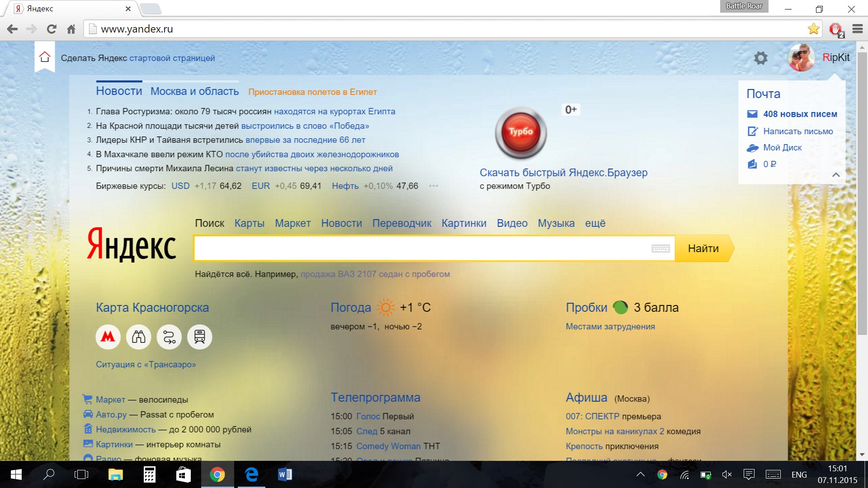Open the Карты tab on Яндекс
Image resolution: width=868 pixels, height=488 pixels.
[x=249, y=223]
